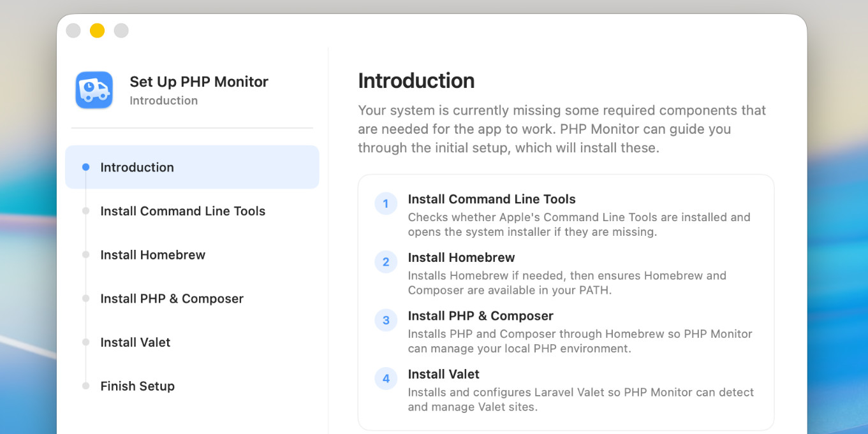Image resolution: width=868 pixels, height=434 pixels.
Task: Click Install Valet heading in step list
Action: click(x=443, y=374)
